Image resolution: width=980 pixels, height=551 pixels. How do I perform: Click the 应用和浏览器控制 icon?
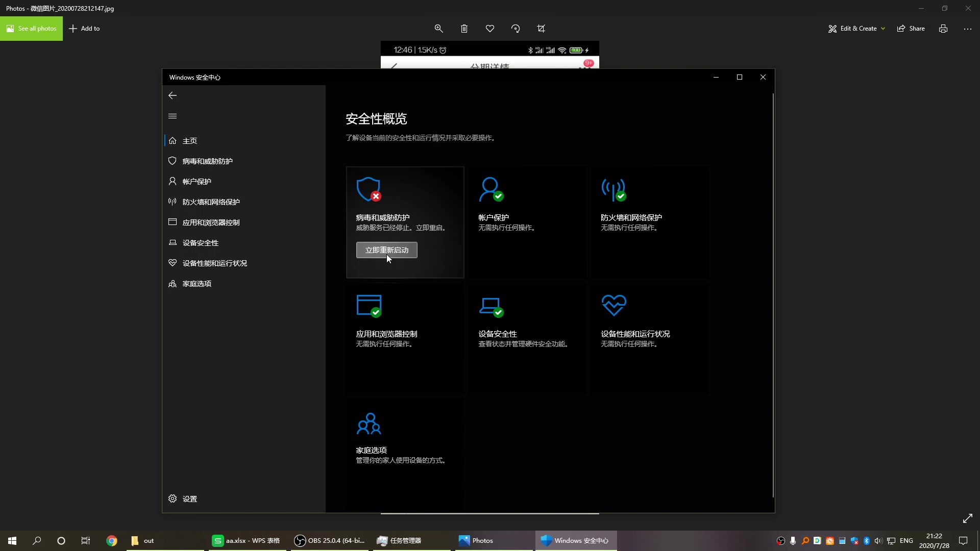point(369,305)
